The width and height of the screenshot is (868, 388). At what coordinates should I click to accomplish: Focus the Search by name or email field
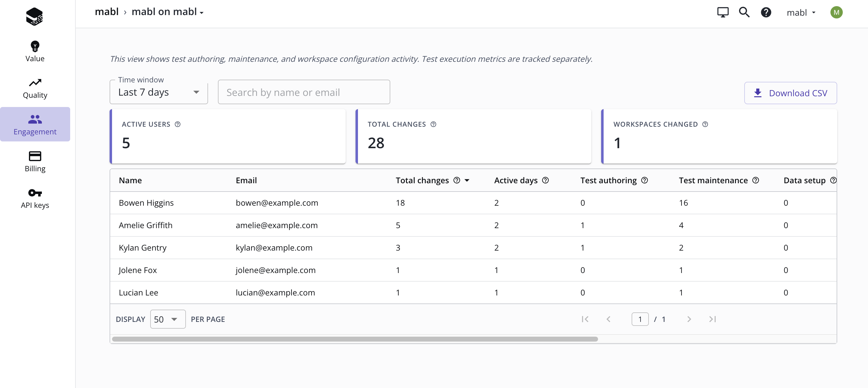click(x=303, y=92)
